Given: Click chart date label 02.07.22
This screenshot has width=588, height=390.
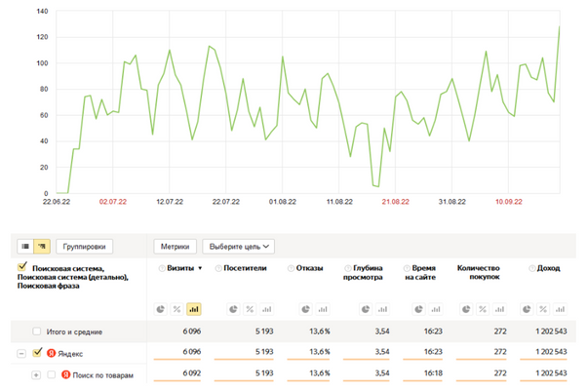Looking at the screenshot, I should pos(113,202).
